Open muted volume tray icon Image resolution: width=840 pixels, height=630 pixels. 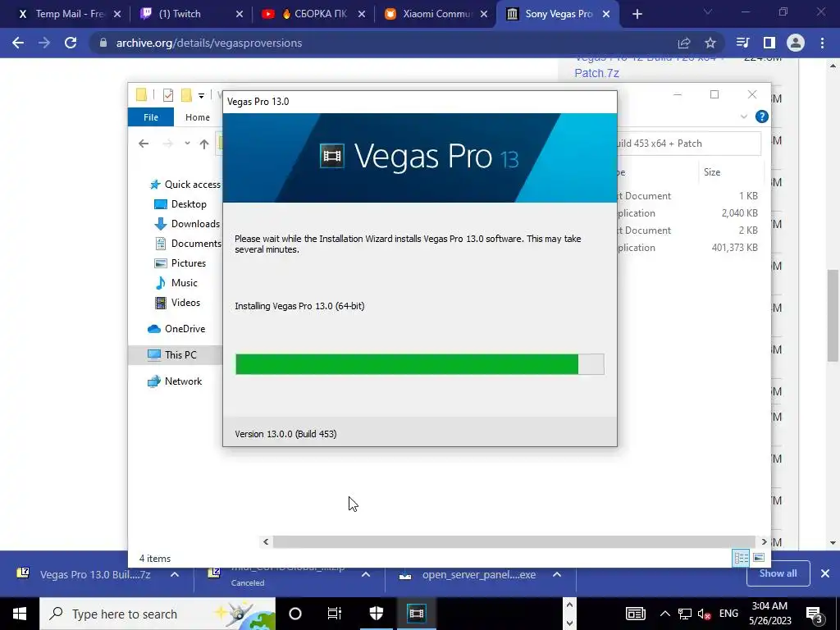pyautogui.click(x=705, y=614)
